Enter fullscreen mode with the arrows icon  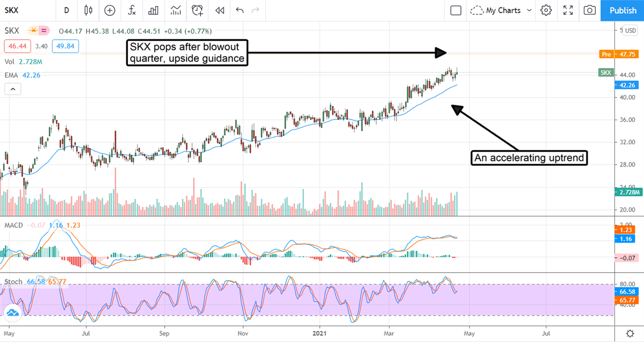pos(568,10)
